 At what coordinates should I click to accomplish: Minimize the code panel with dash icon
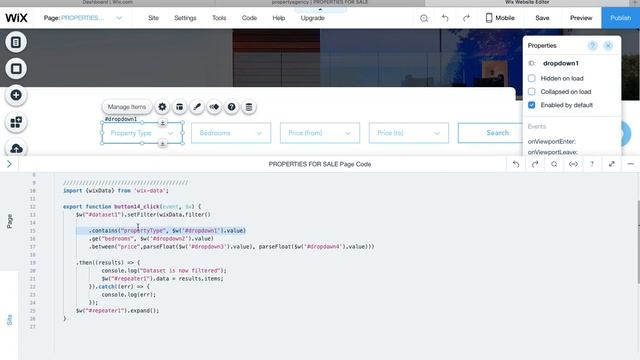pos(630,164)
